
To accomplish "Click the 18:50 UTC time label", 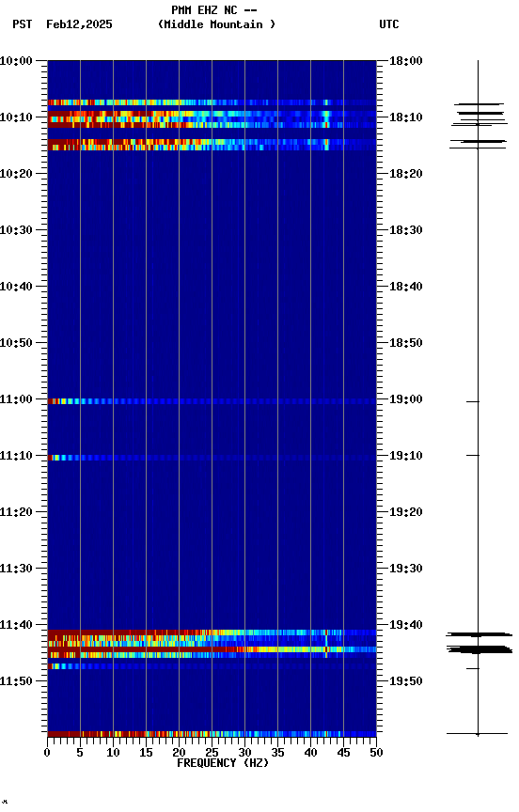I will pos(406,343).
